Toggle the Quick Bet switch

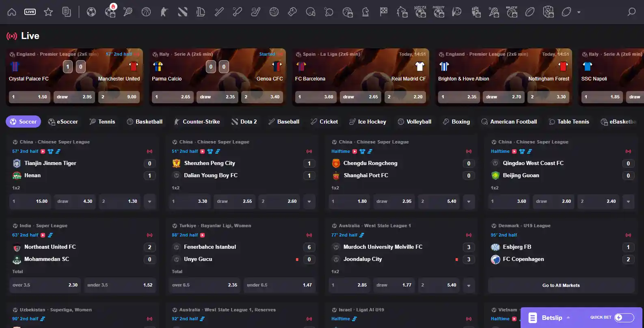(624, 317)
